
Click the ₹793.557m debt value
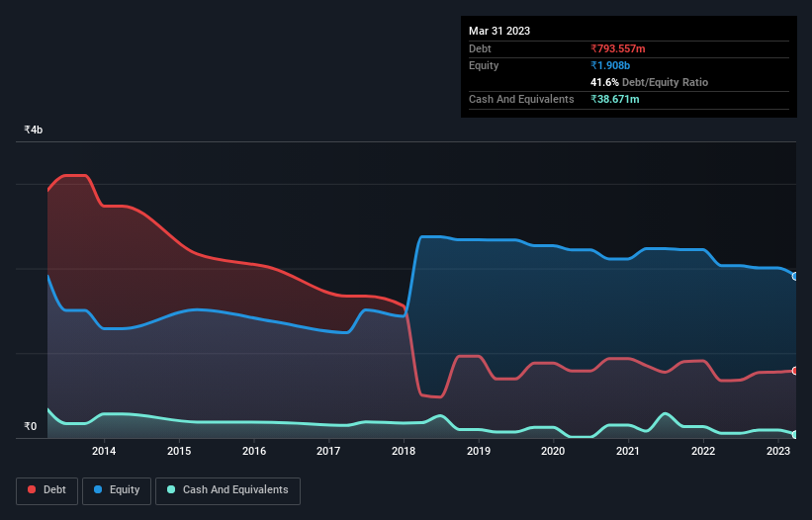click(x=618, y=48)
